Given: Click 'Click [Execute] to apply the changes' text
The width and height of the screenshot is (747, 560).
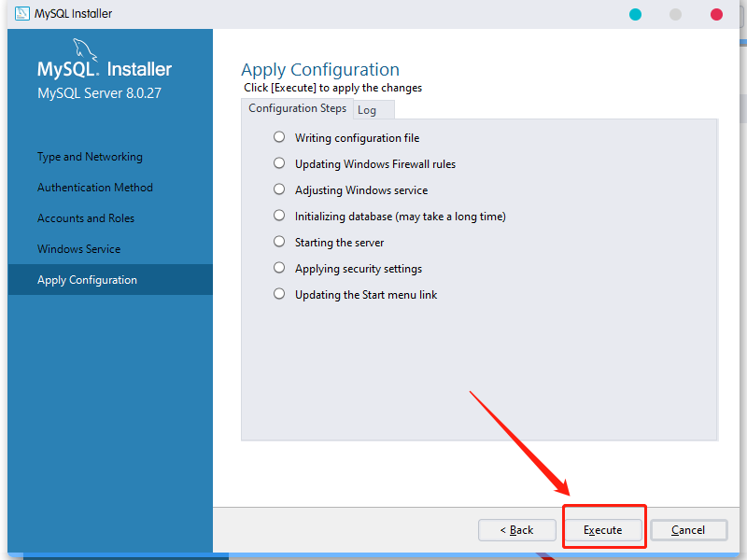Looking at the screenshot, I should (333, 88).
